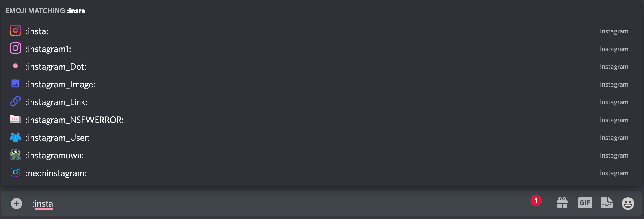Viewport: 644px width, 219px height.
Task: Click the neon Instagram logo icon
Action: point(15,172)
